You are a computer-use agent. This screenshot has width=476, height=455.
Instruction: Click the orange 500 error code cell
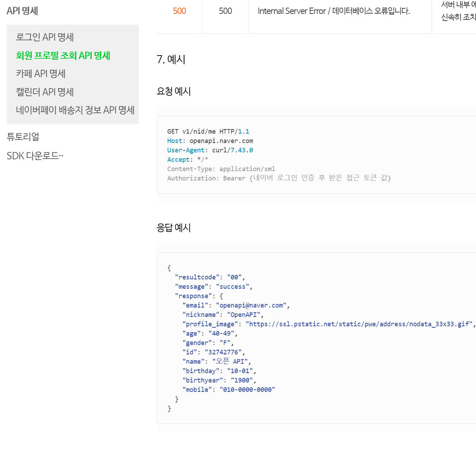pyautogui.click(x=179, y=11)
